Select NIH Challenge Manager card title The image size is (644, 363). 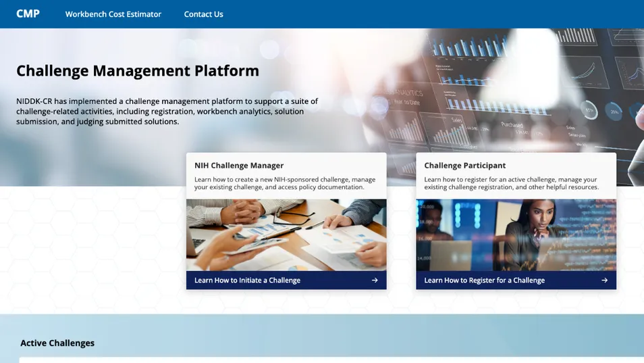[238, 165]
